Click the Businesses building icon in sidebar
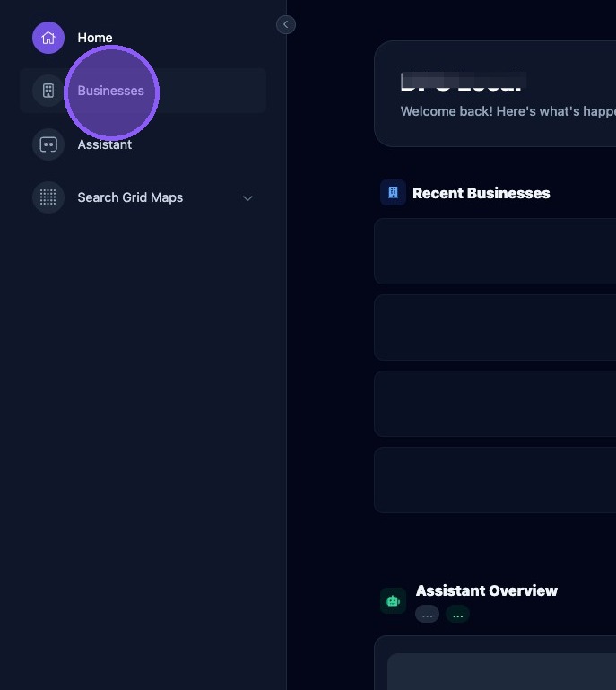This screenshot has height=690, width=616. pos(48,91)
